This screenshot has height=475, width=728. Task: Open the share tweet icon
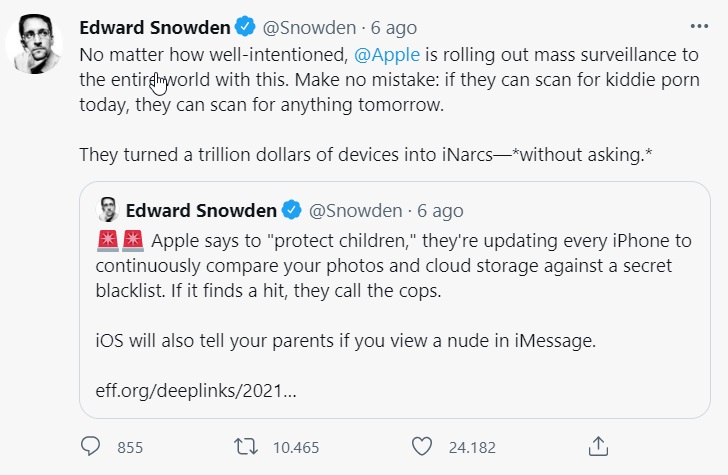(598, 446)
